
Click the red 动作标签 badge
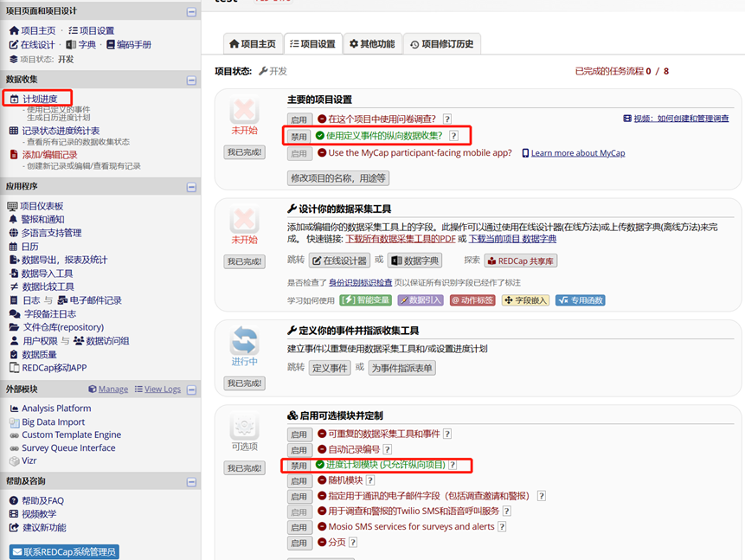472,300
